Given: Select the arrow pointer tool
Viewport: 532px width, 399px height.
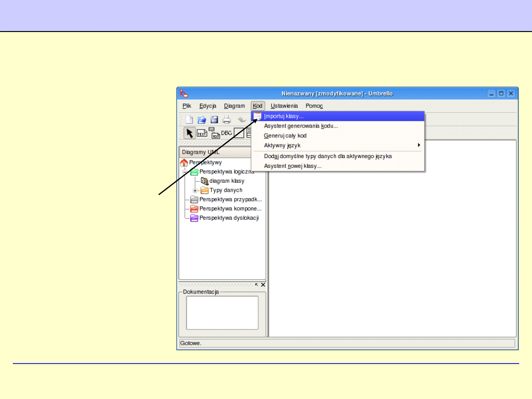Looking at the screenshot, I should click(189, 133).
